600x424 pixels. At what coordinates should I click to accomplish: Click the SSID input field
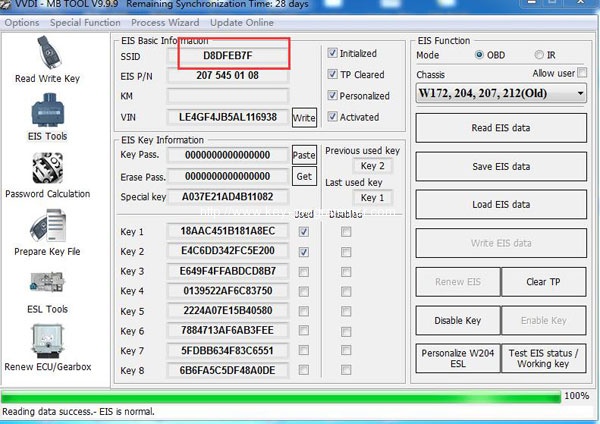(234, 55)
